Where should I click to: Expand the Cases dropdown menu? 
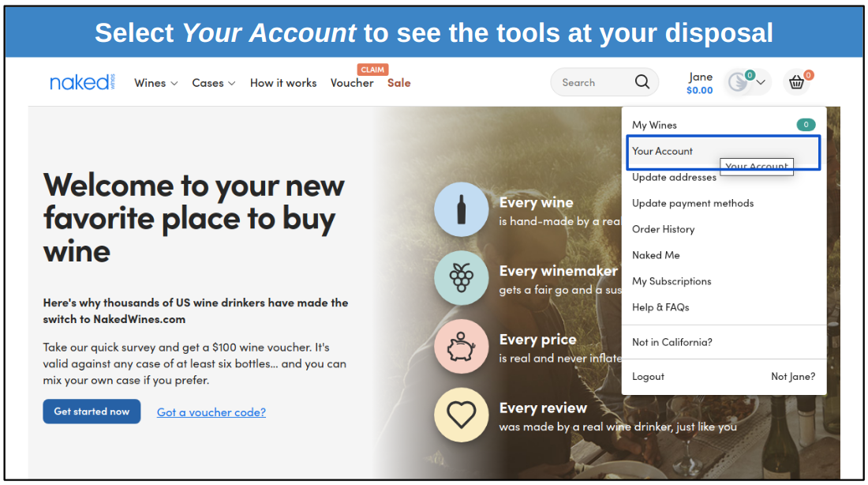point(214,83)
